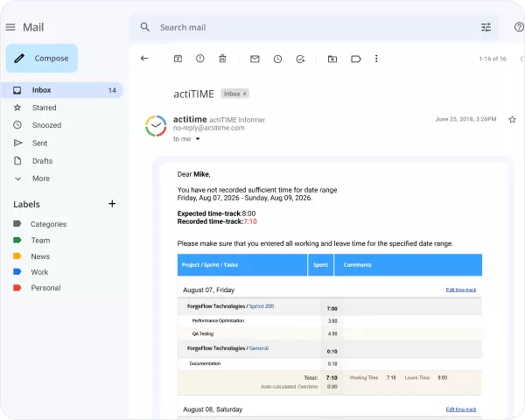This screenshot has width=525, height=420.
Task: Focus the Search mail field
Action: 314,27
